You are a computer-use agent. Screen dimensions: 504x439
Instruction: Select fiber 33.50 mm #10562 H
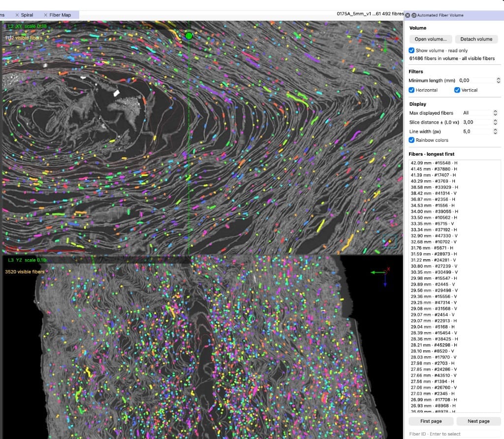pyautogui.click(x=454, y=218)
